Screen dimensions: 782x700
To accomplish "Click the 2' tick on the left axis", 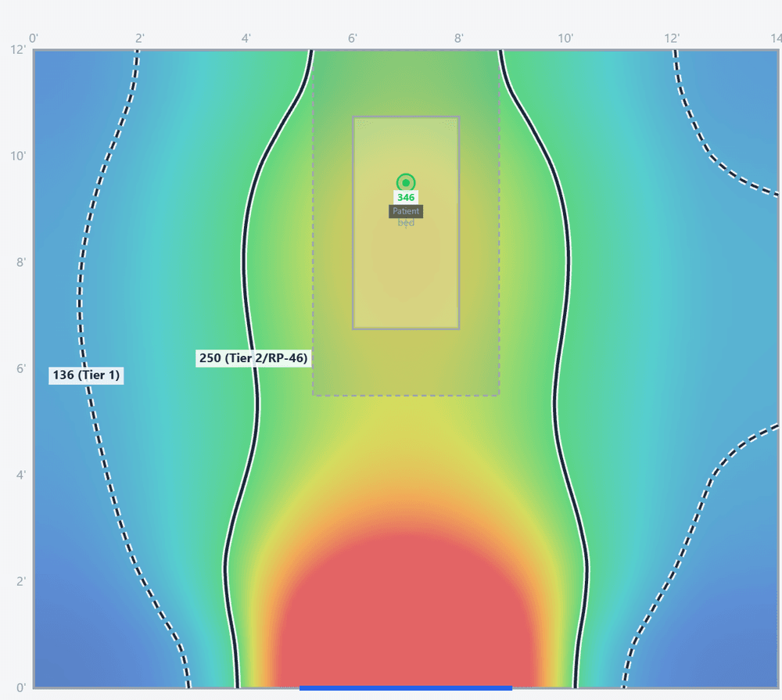I will [21, 582].
